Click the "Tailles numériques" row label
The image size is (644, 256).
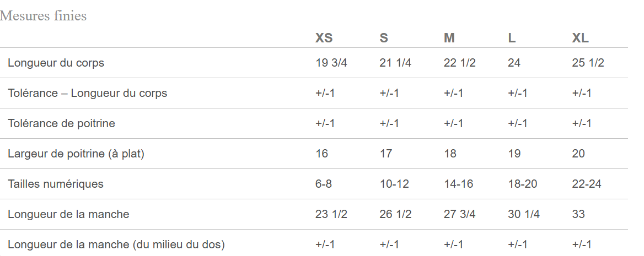tap(56, 184)
